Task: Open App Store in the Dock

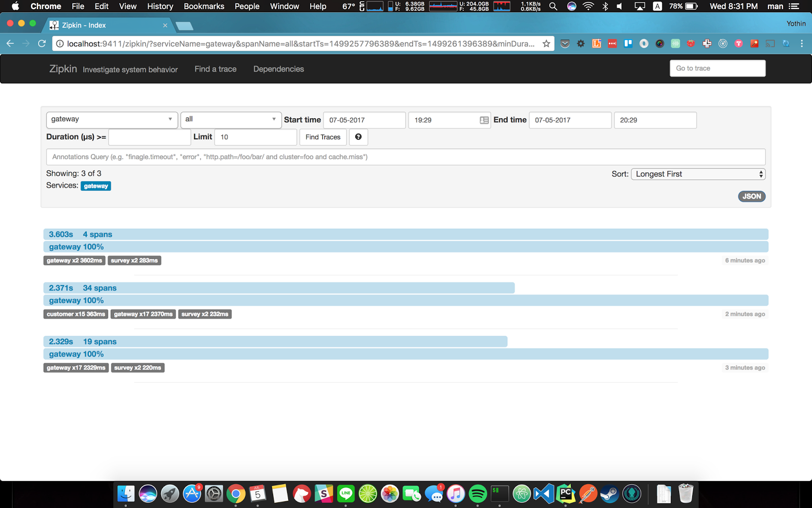Action: tap(192, 493)
